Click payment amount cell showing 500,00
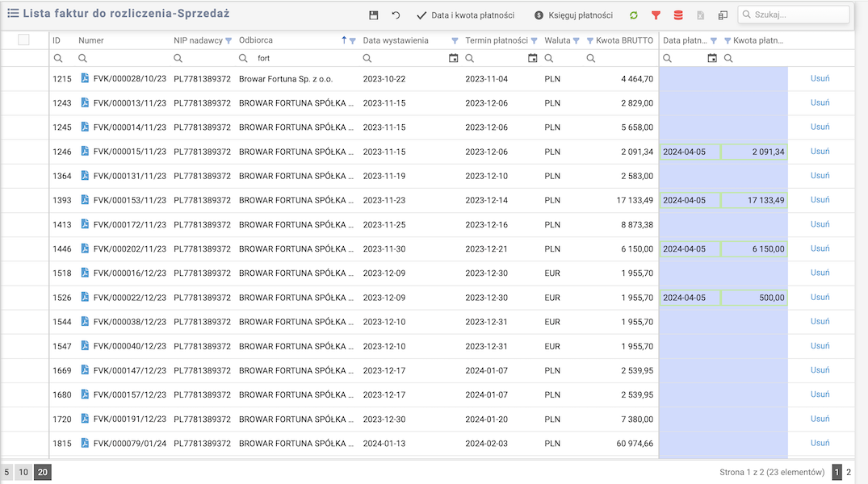 [x=754, y=298]
